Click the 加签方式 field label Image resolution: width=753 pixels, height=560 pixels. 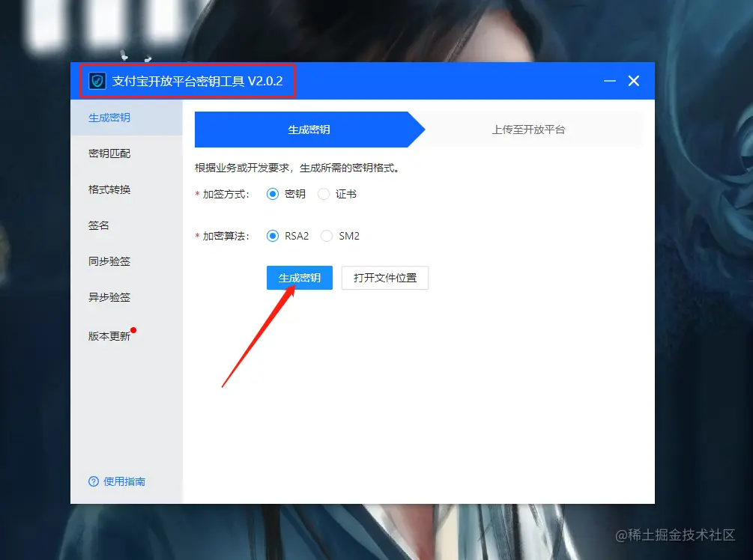click(x=226, y=195)
